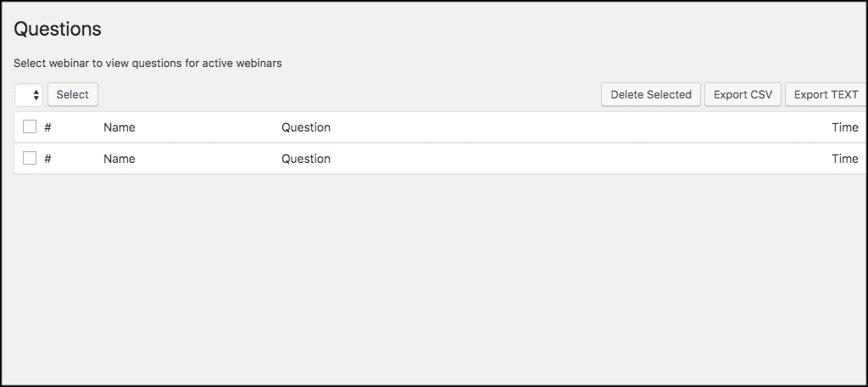
Task: Click the Delete Selected button
Action: click(651, 95)
